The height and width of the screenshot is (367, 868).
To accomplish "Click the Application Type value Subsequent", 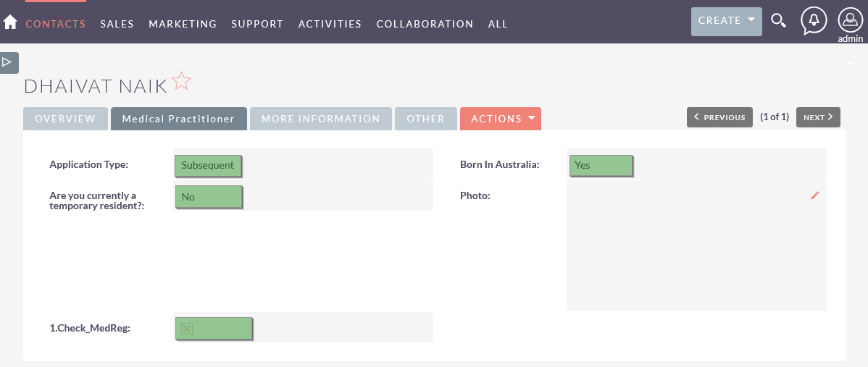I will [x=208, y=165].
